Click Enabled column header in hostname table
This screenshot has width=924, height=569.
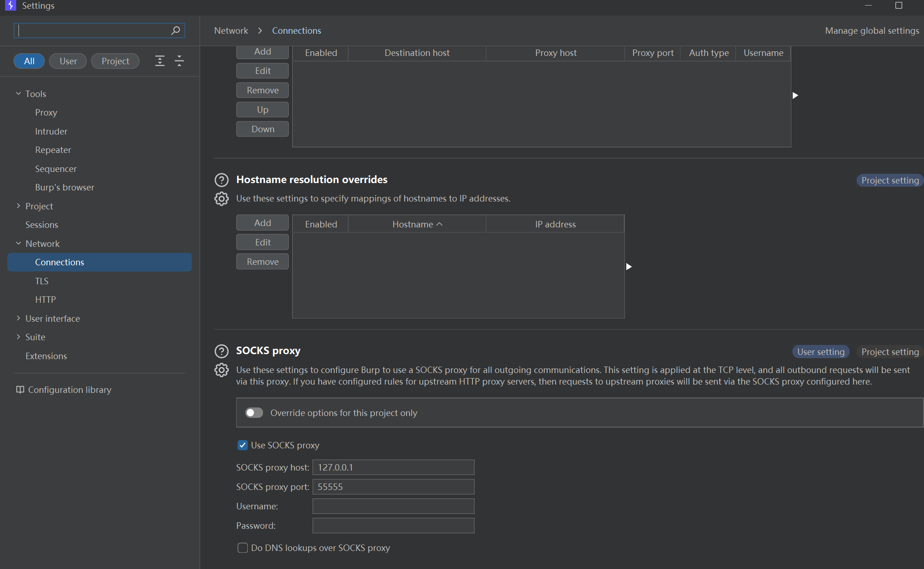pyautogui.click(x=321, y=224)
